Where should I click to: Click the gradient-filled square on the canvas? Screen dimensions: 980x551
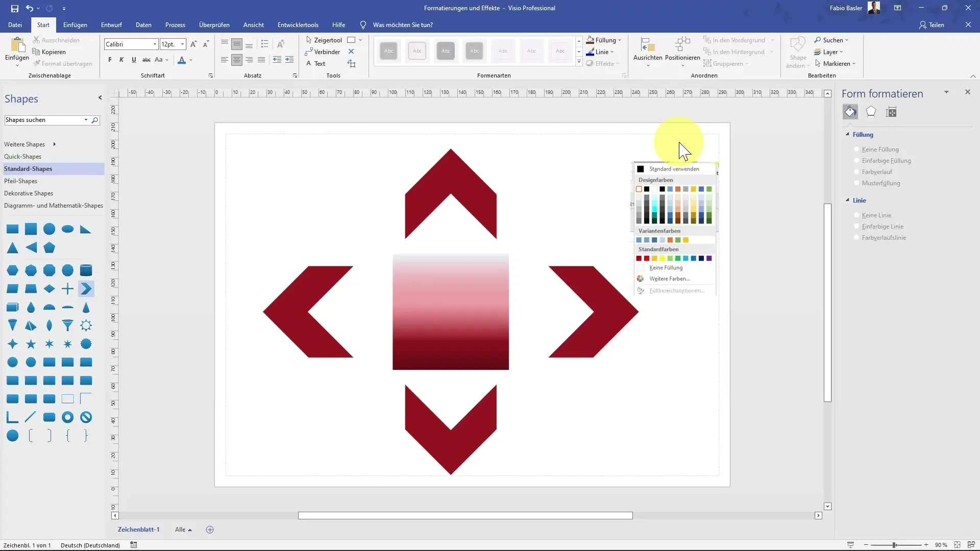click(x=451, y=312)
